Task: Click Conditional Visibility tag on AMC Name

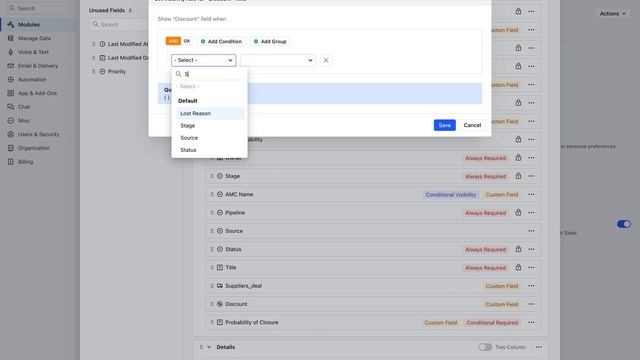Action: [x=451, y=195]
